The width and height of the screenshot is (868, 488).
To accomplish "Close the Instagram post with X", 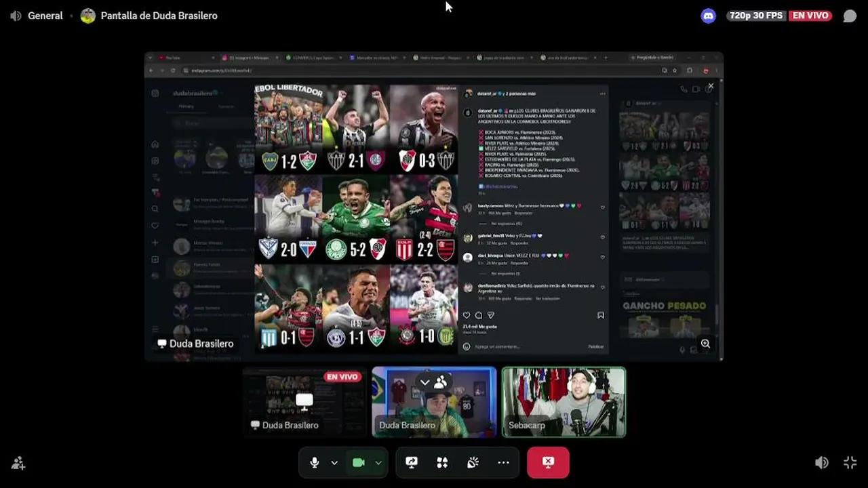I will click(711, 87).
